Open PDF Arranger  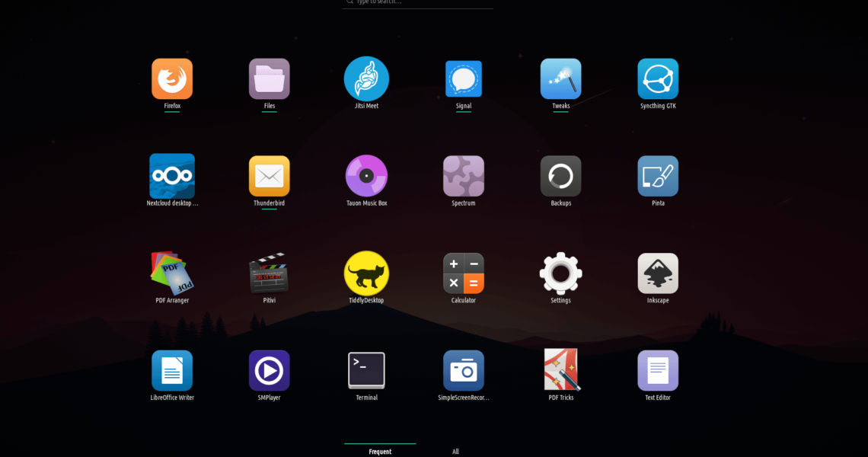(172, 273)
